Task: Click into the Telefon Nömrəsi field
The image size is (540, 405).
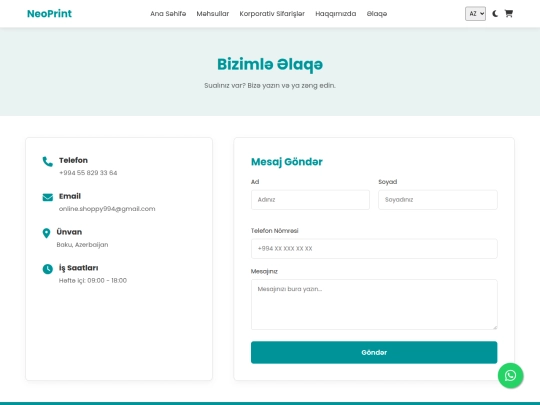Action: point(374,249)
